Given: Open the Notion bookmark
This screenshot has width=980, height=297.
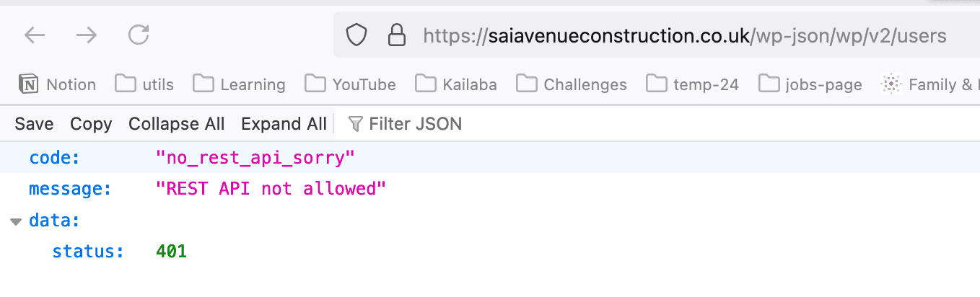Looking at the screenshot, I should tap(57, 85).
